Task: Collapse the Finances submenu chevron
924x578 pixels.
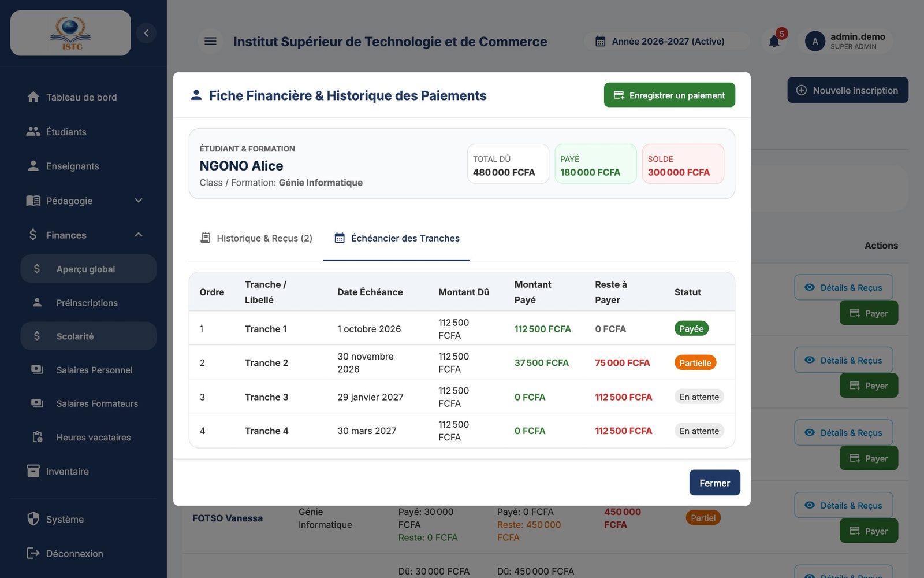Action: (139, 235)
